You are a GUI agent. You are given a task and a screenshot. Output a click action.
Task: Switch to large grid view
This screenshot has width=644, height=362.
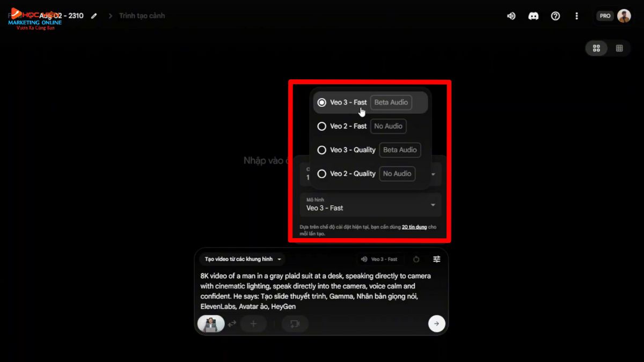pos(596,48)
